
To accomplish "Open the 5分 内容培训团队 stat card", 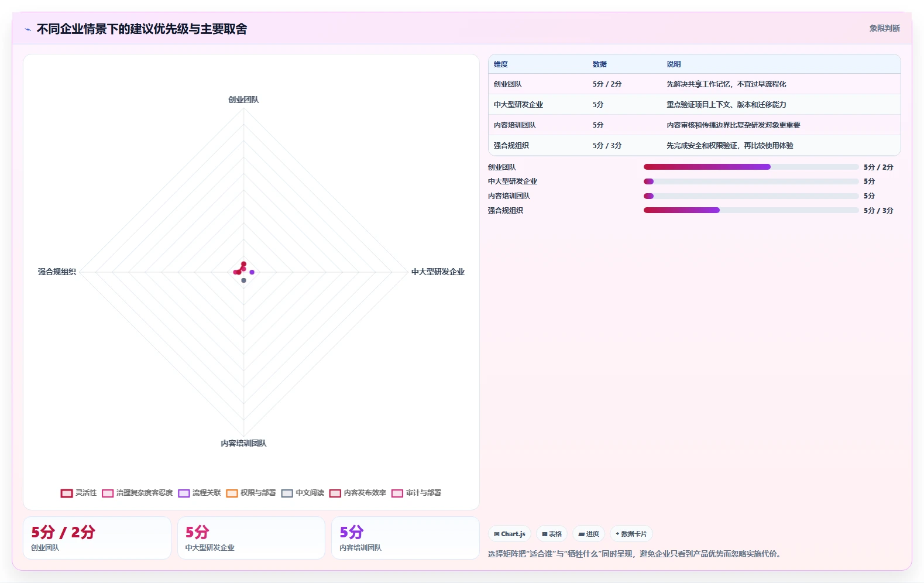I will click(x=406, y=538).
